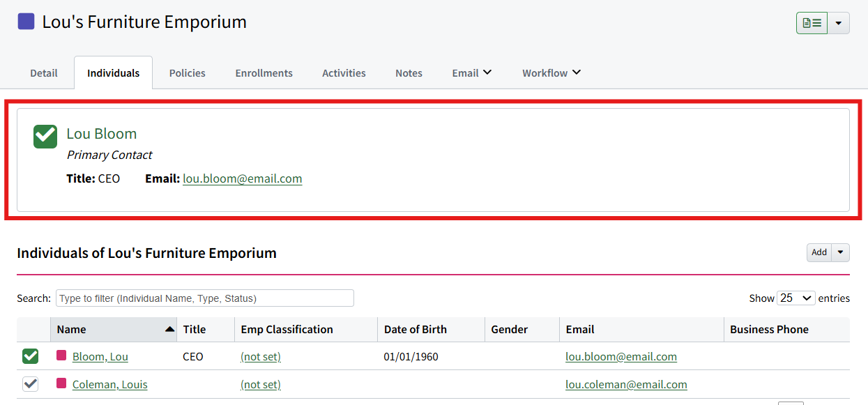This screenshot has width=868, height=405.
Task: Go to the Enrollments tab
Action: coord(264,73)
